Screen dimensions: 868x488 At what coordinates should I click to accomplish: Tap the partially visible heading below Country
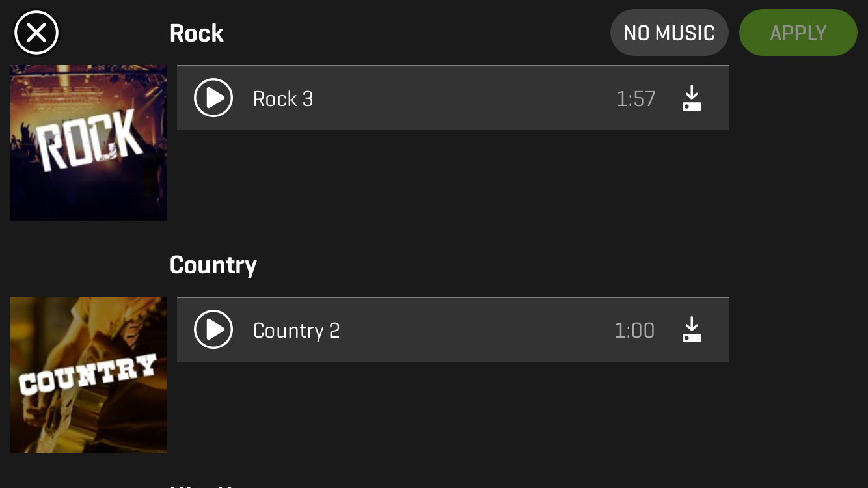point(202,485)
